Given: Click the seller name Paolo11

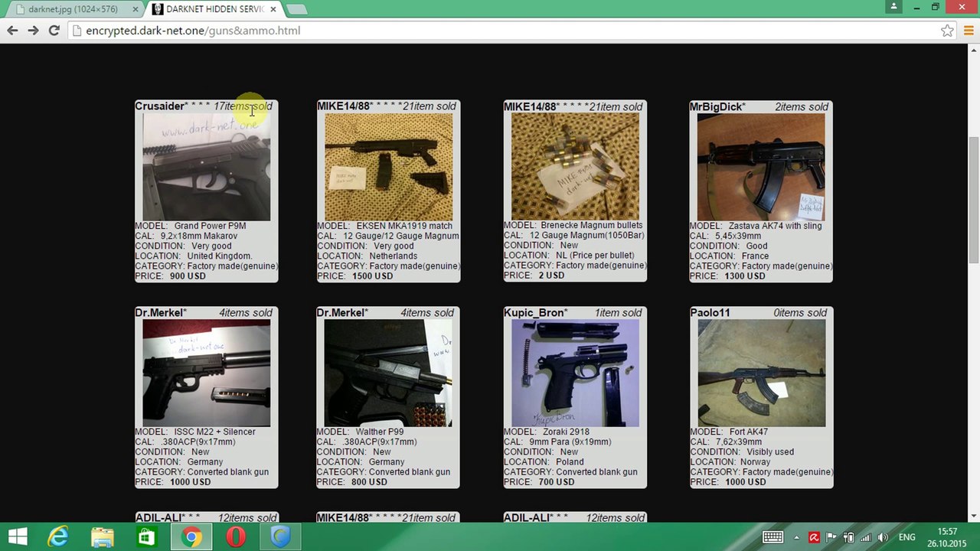Looking at the screenshot, I should [x=710, y=312].
